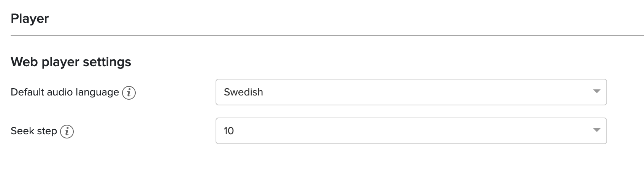
Task: Expand the seek step list using its triangle arrow
Action: pyautogui.click(x=596, y=130)
